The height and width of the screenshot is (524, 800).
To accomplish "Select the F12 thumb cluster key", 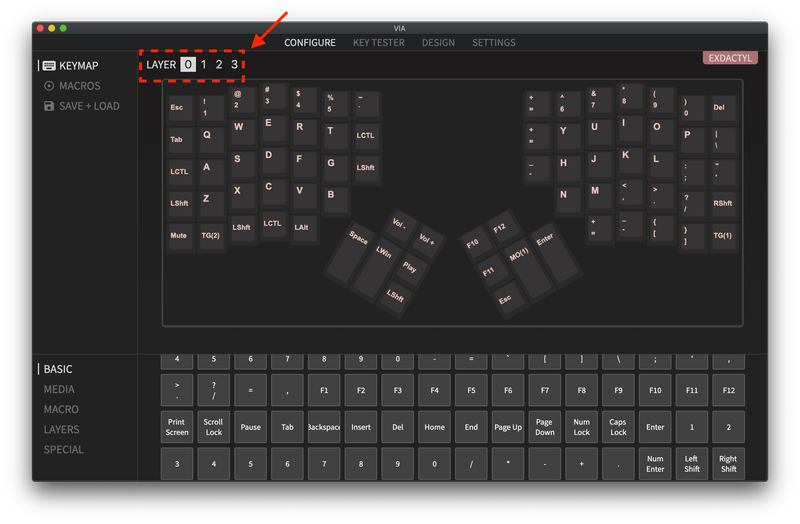I will point(502,226).
